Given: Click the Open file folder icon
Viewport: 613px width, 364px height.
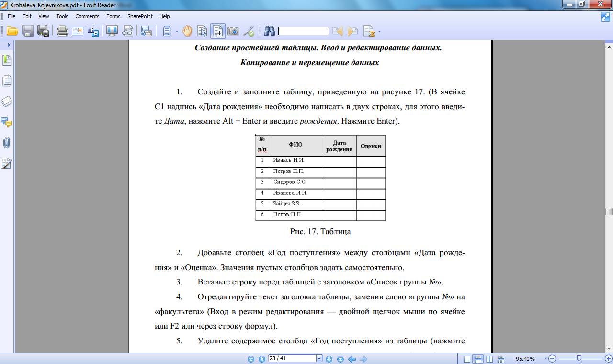Looking at the screenshot, I should click(x=12, y=32).
